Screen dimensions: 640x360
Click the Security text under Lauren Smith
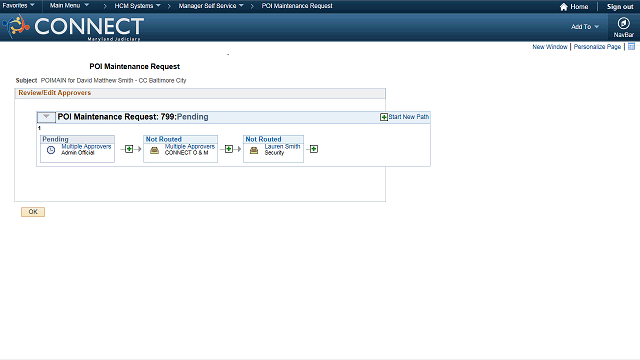pos(274,153)
